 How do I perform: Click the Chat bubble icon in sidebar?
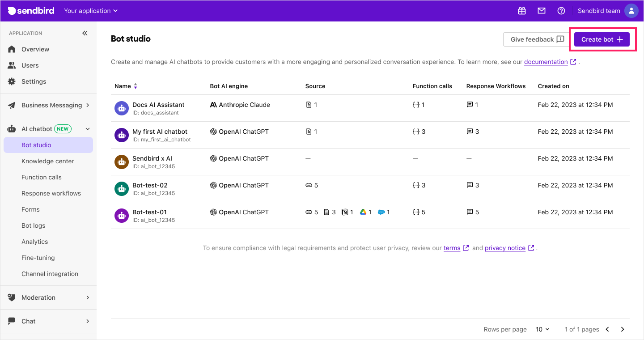pyautogui.click(x=12, y=321)
